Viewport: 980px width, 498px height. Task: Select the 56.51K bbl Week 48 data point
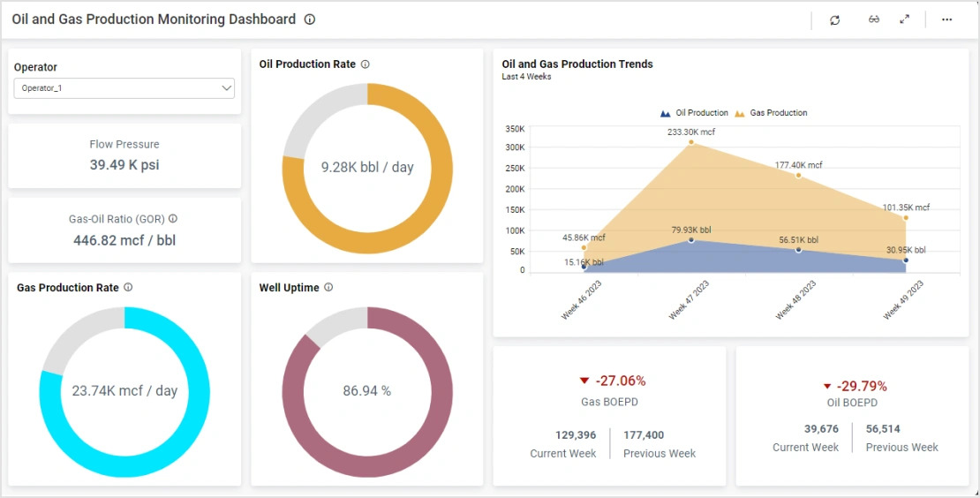click(x=798, y=250)
